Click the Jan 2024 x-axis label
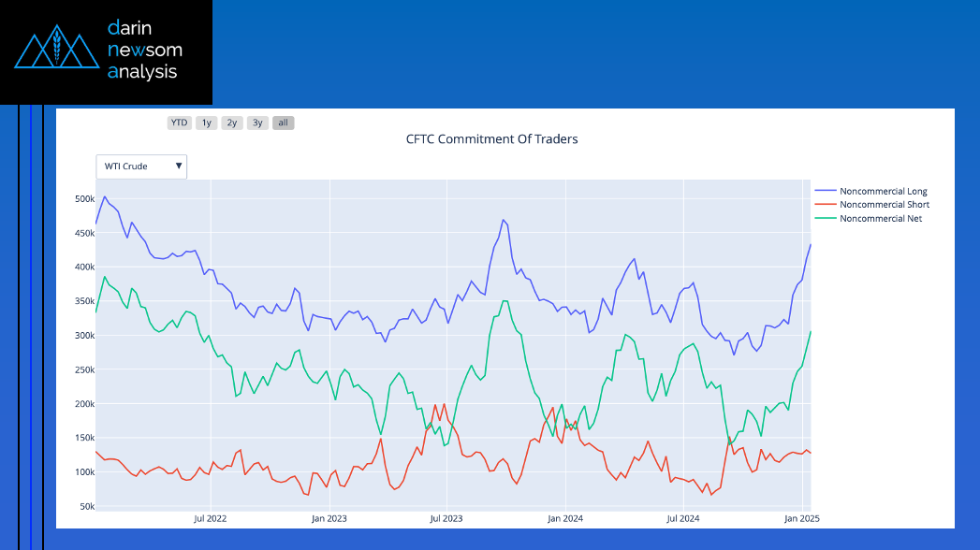Viewport: 980px width, 550px height. click(565, 517)
